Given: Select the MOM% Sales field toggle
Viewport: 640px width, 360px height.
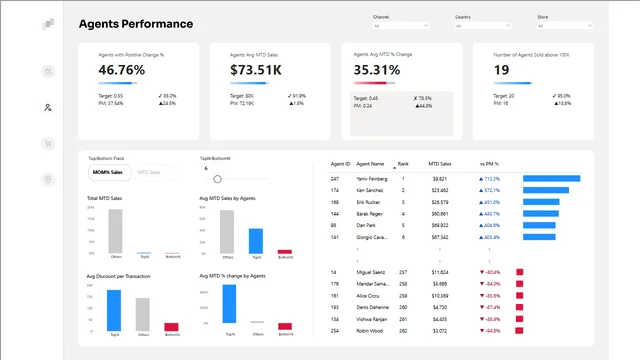Looking at the screenshot, I should (x=109, y=172).
